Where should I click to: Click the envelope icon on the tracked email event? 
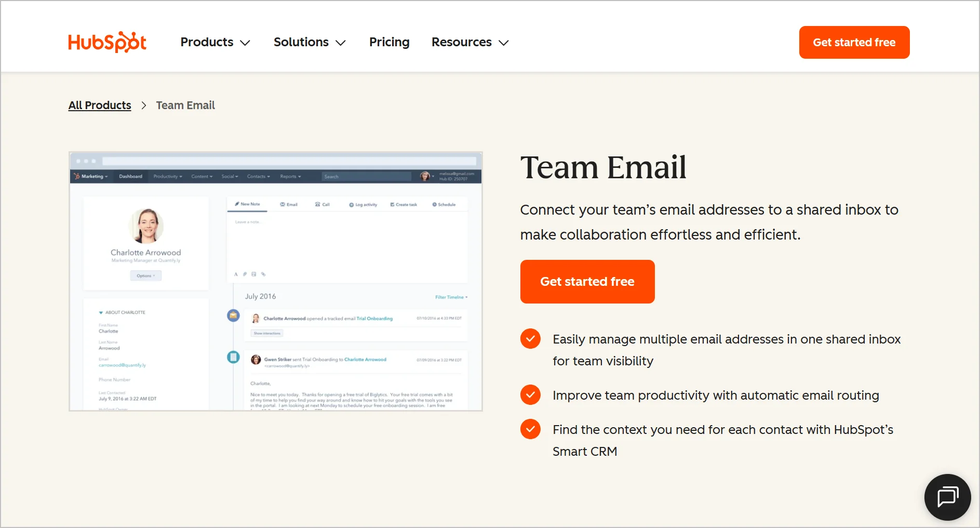(233, 315)
